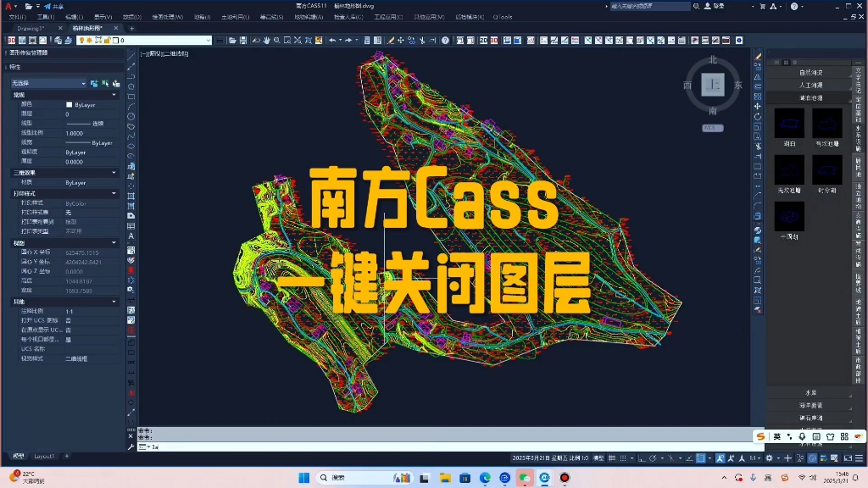The height and width of the screenshot is (488, 868).
Task: Click the red record icon in taskbar
Action: coord(564,478)
